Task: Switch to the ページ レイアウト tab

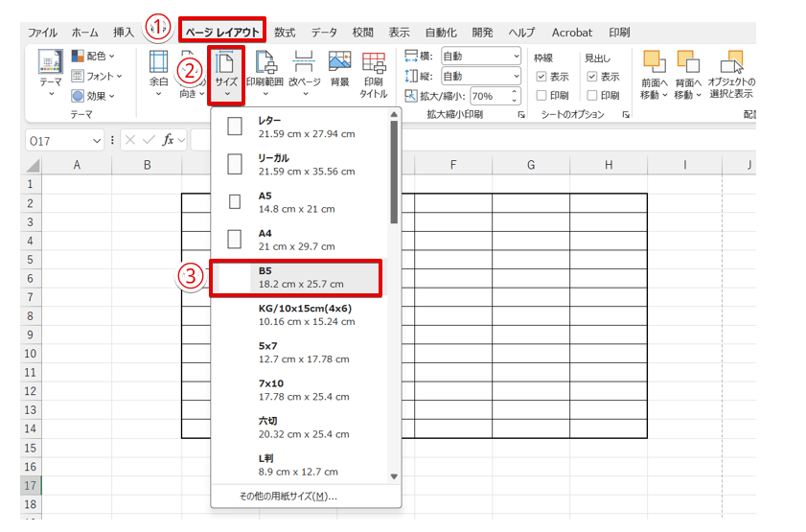Action: (x=222, y=32)
